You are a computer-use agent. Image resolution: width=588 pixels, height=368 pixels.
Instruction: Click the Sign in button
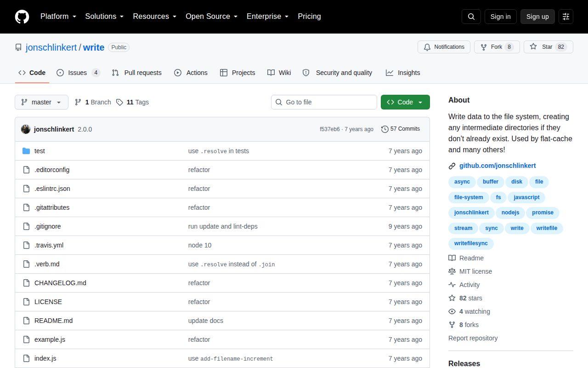click(500, 17)
